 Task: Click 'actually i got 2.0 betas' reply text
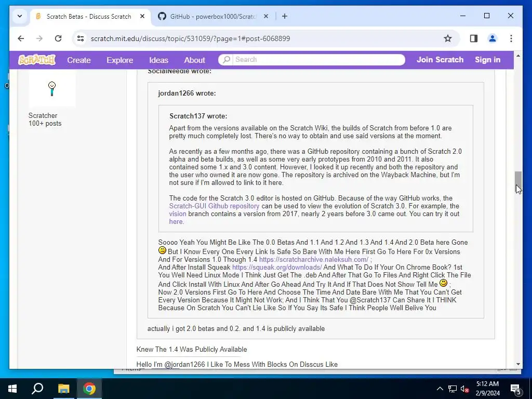(x=236, y=329)
